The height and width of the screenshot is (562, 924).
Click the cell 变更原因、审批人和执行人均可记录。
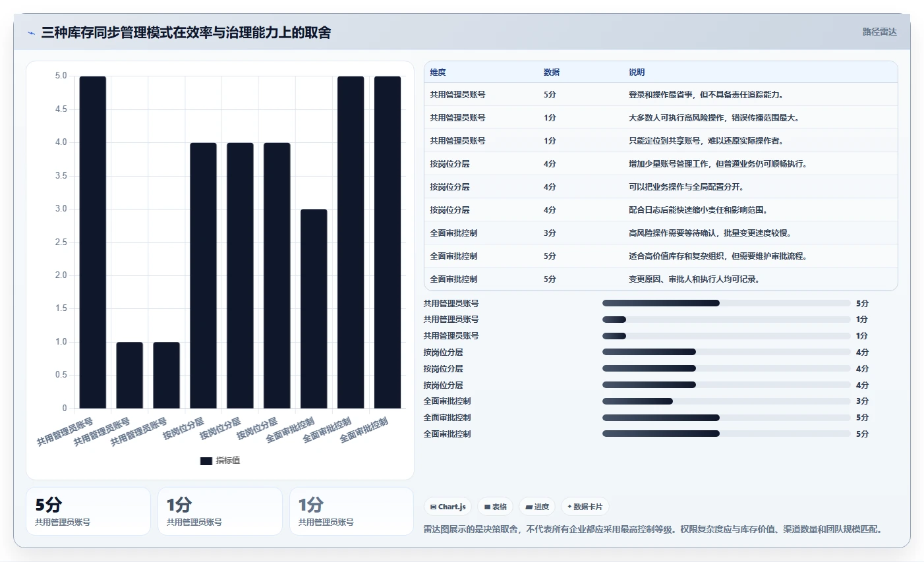(694, 279)
